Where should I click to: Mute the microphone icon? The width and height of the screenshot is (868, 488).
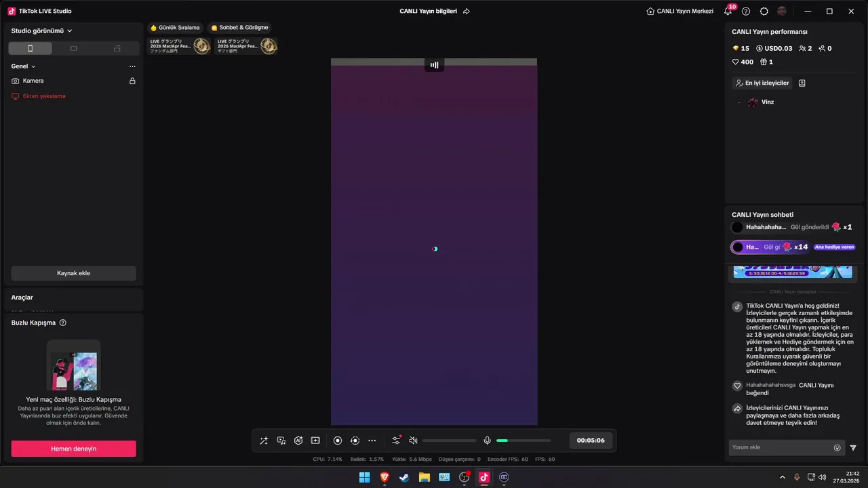[487, 441]
